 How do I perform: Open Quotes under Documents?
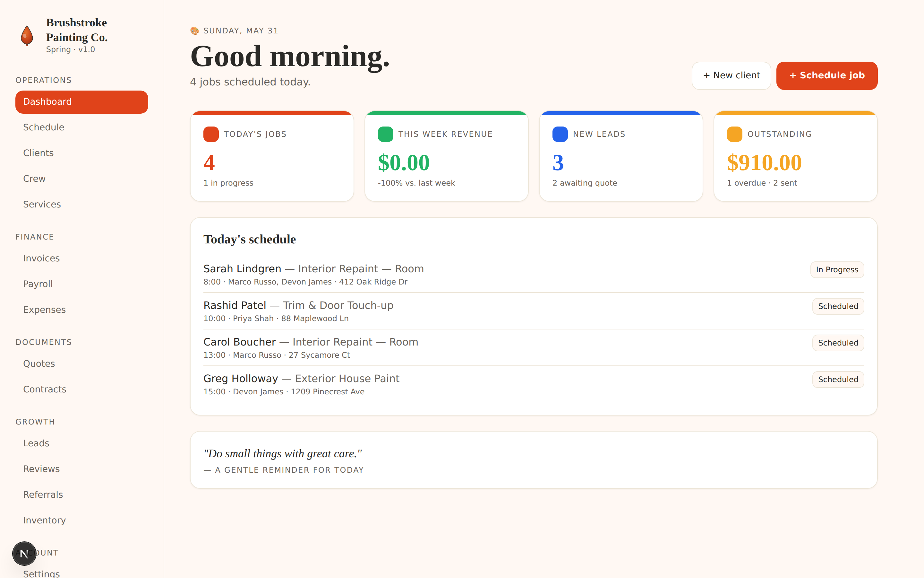click(82, 363)
